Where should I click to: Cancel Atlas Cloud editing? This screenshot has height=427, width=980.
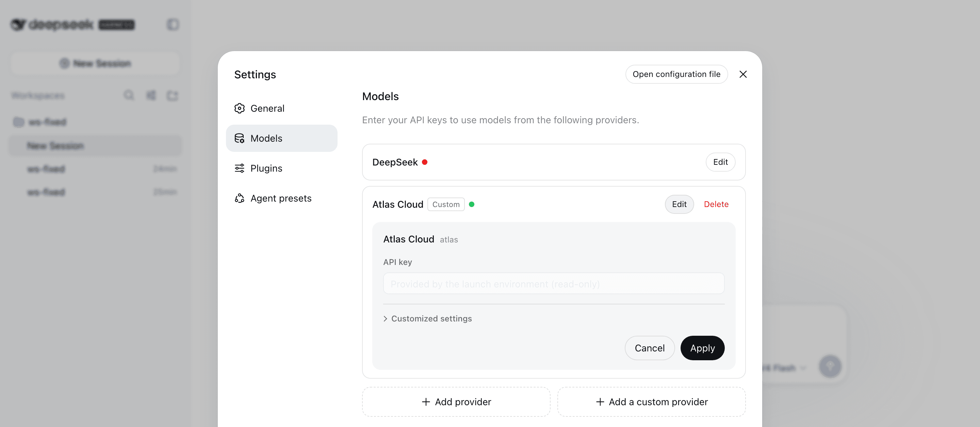pos(649,348)
